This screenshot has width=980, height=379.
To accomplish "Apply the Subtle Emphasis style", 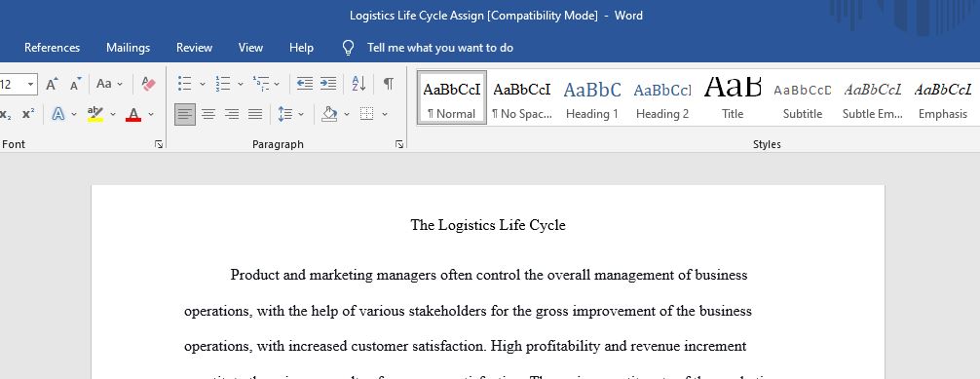I will (x=873, y=97).
